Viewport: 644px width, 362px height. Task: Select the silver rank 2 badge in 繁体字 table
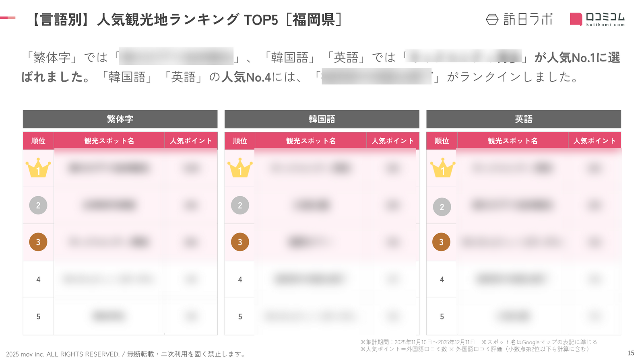click(x=38, y=206)
